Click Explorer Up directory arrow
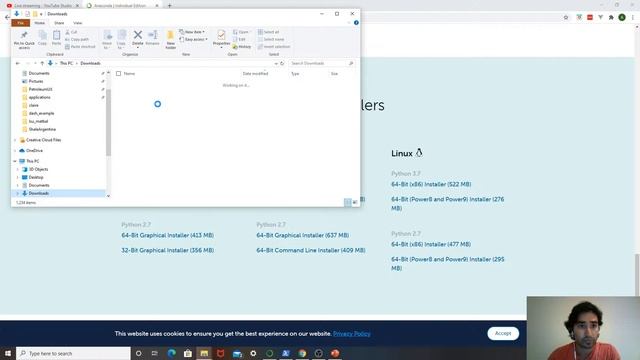Screen dimensions: 640x360 coord(42,63)
